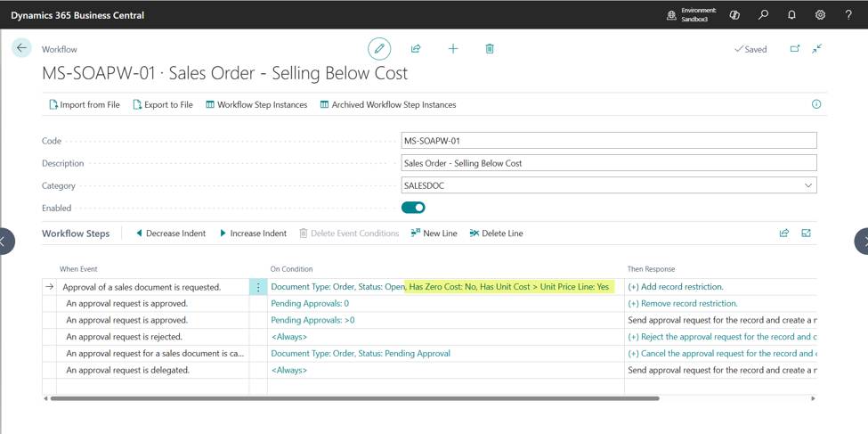
Task: Collapse page with diagonal arrows icon
Action: point(816,49)
